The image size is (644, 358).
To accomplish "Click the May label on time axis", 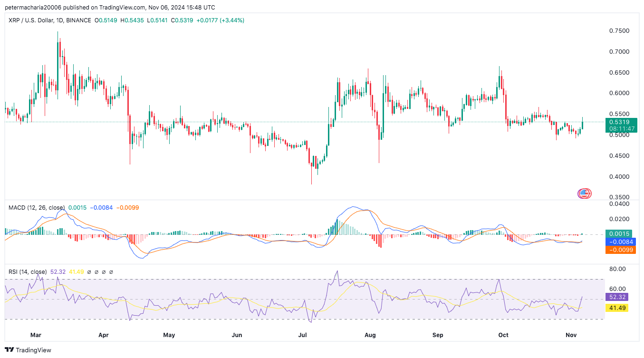I will click(x=169, y=335).
